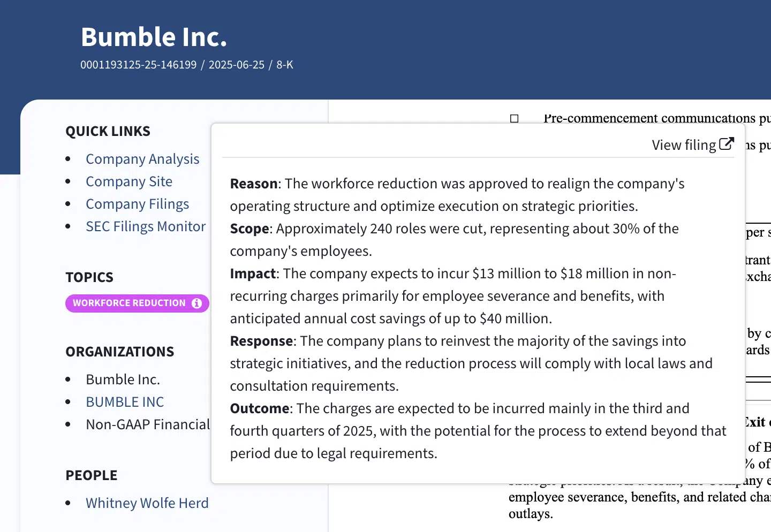Click the View filing text link

(x=684, y=145)
